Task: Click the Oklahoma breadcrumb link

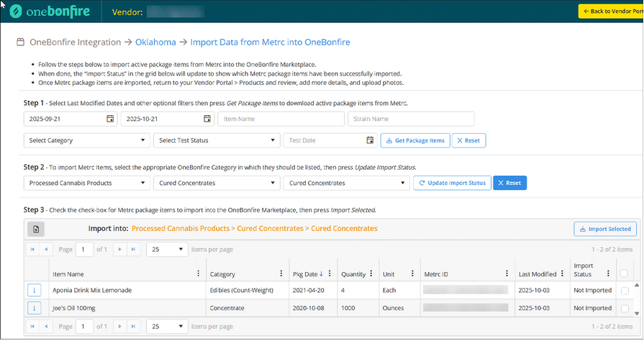Action: coord(157,42)
